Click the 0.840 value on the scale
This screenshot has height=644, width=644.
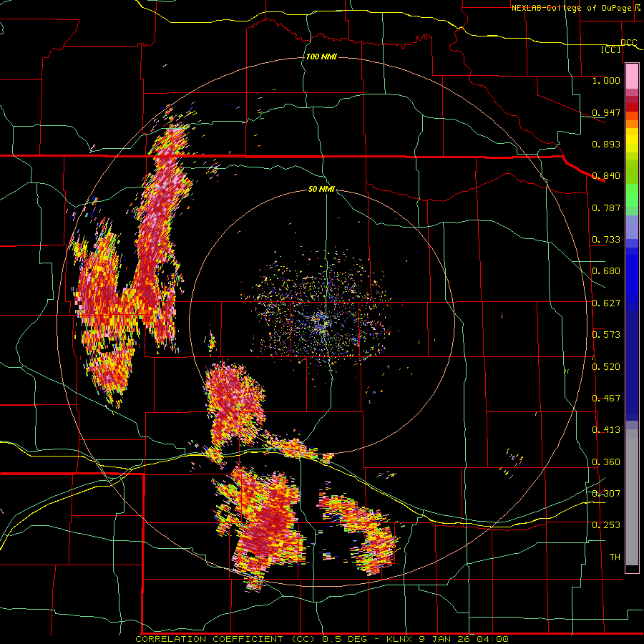pos(606,176)
